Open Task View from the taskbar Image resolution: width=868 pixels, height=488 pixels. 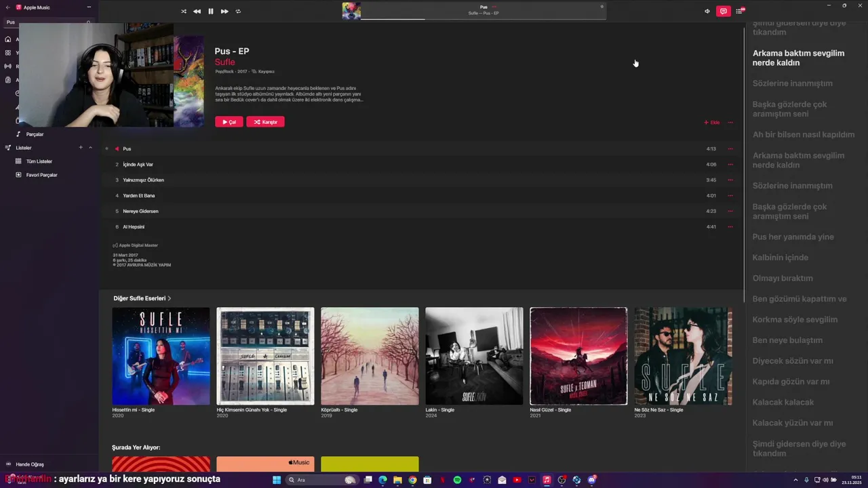368,480
